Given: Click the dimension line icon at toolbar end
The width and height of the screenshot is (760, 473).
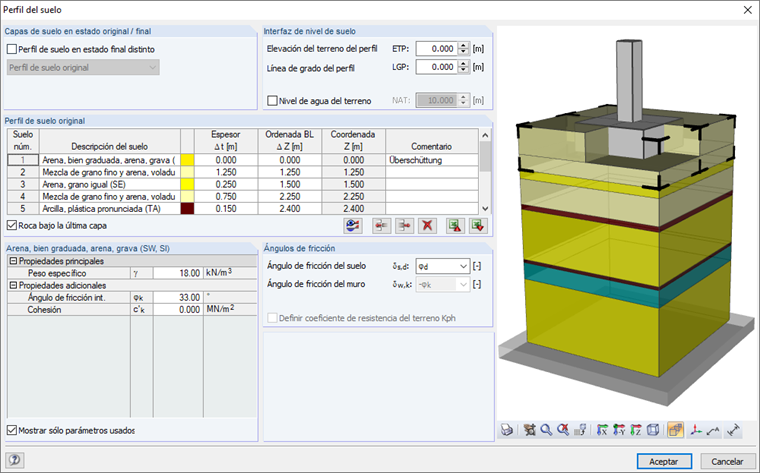Looking at the screenshot, I should pyautogui.click(x=734, y=430).
